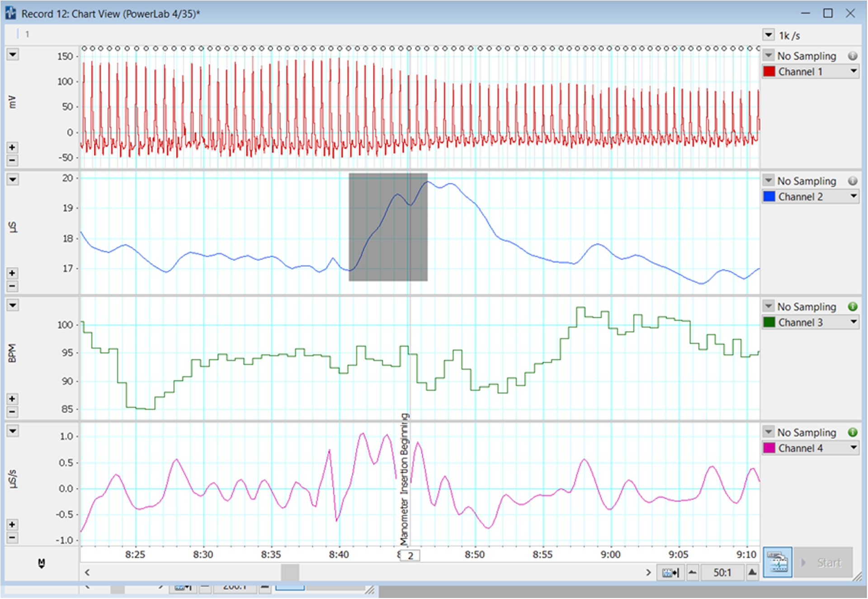Open the Channel 3 axis options menu arrow
The height and width of the screenshot is (599, 868).
13,305
